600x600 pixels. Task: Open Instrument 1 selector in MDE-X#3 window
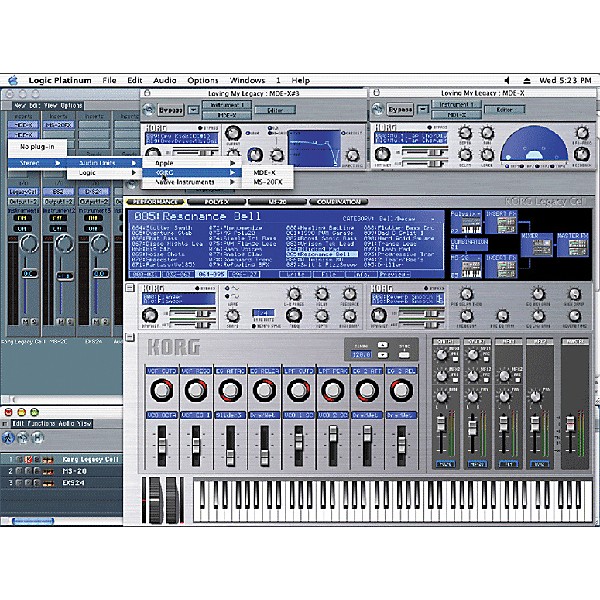point(227,105)
